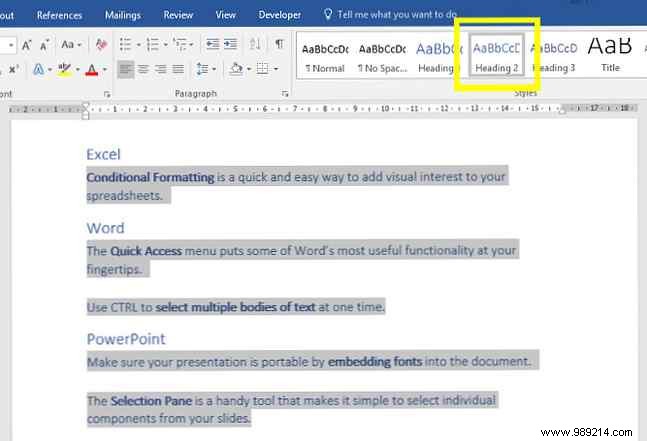Image resolution: width=647 pixels, height=441 pixels.
Task: Click the bold text Conditional Formatting
Action: pos(150,177)
